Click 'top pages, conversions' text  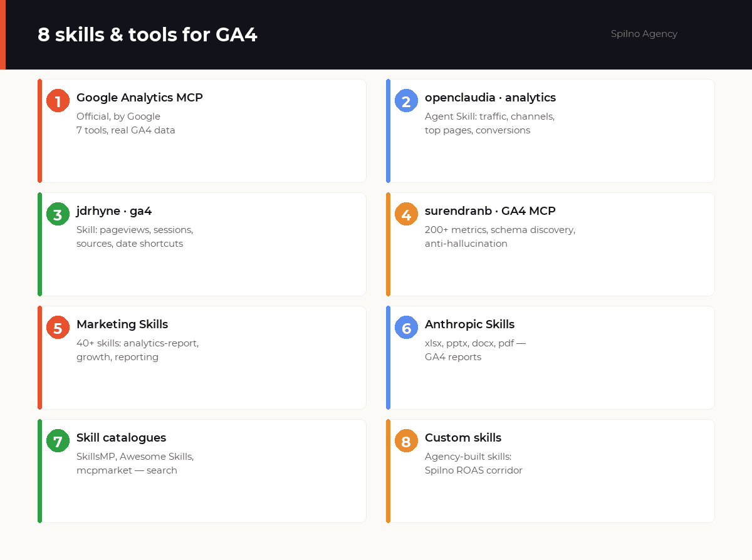(478, 130)
